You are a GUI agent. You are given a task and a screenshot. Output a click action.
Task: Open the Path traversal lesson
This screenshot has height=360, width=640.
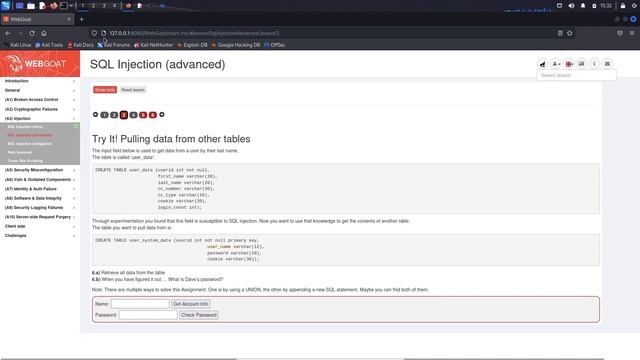click(20, 152)
